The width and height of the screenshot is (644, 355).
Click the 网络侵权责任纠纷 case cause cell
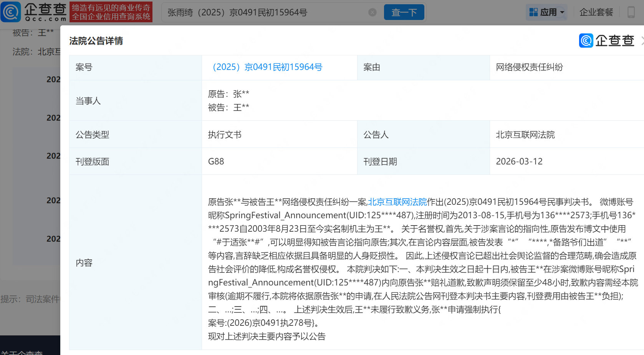[530, 67]
